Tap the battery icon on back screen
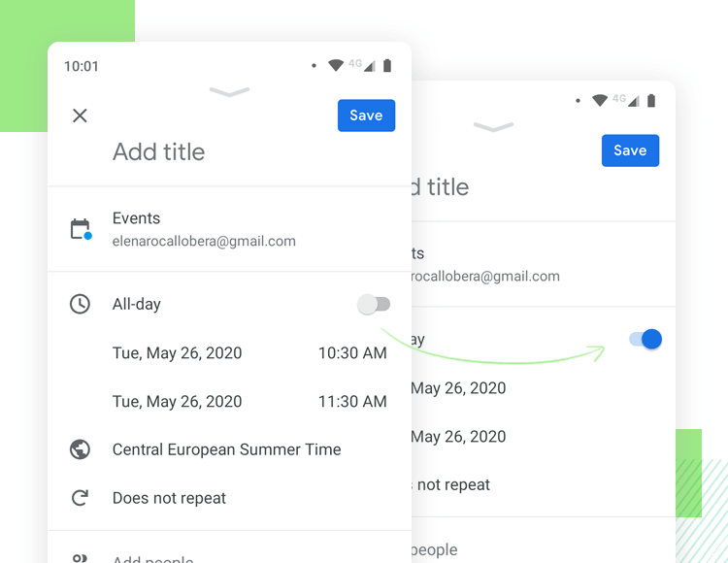The width and height of the screenshot is (728, 563). pos(651,100)
